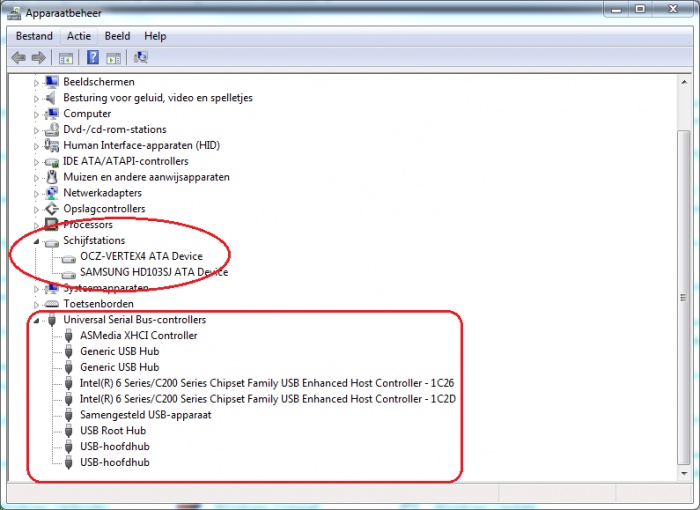Select OCZ-VERTEX4 ATA Device
Screen dimensions: 700x510
click(x=142, y=256)
